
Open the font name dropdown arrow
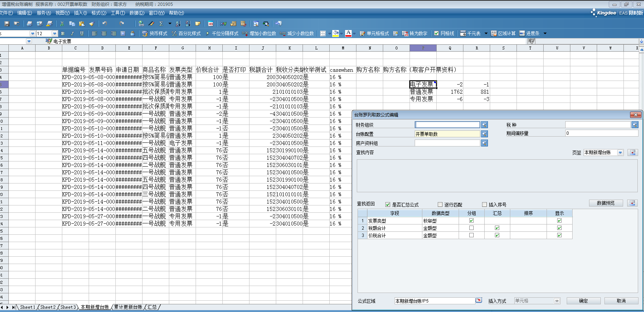[32, 33]
